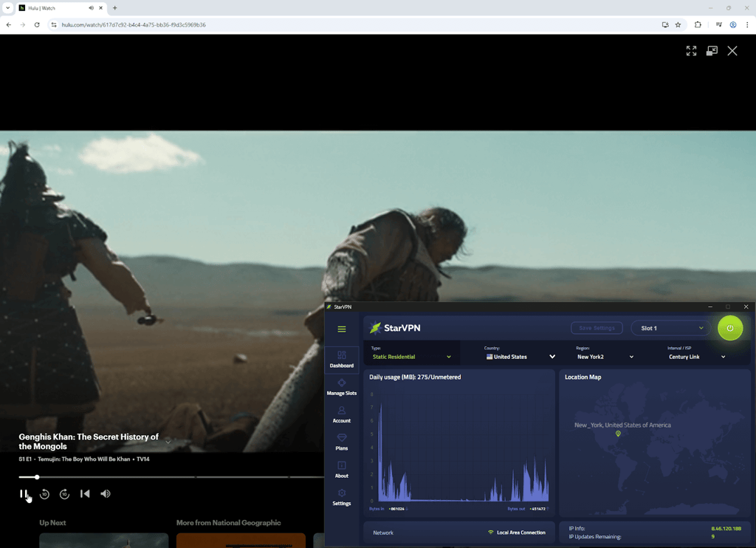
Task: Open StarVPN Settings from sidebar
Action: click(341, 497)
